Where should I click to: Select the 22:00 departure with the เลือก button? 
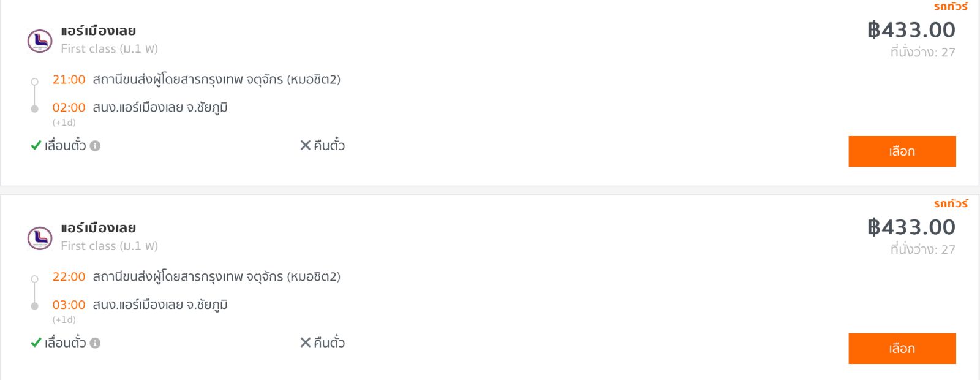902,349
